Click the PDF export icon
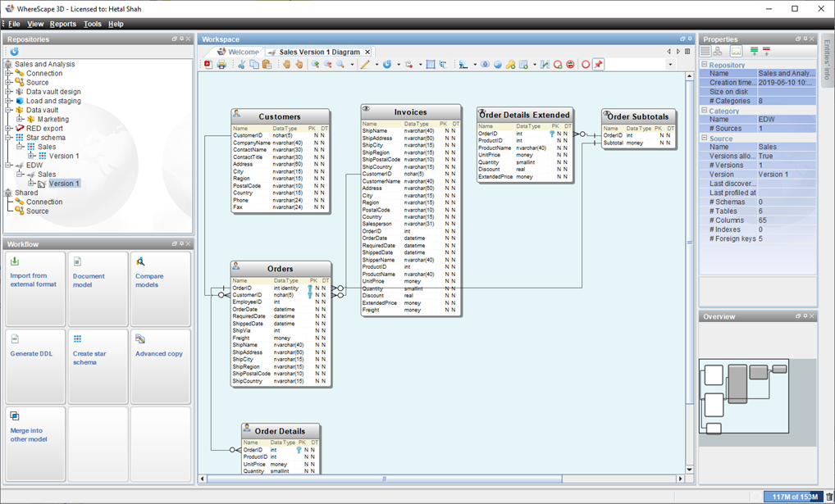 (208, 65)
